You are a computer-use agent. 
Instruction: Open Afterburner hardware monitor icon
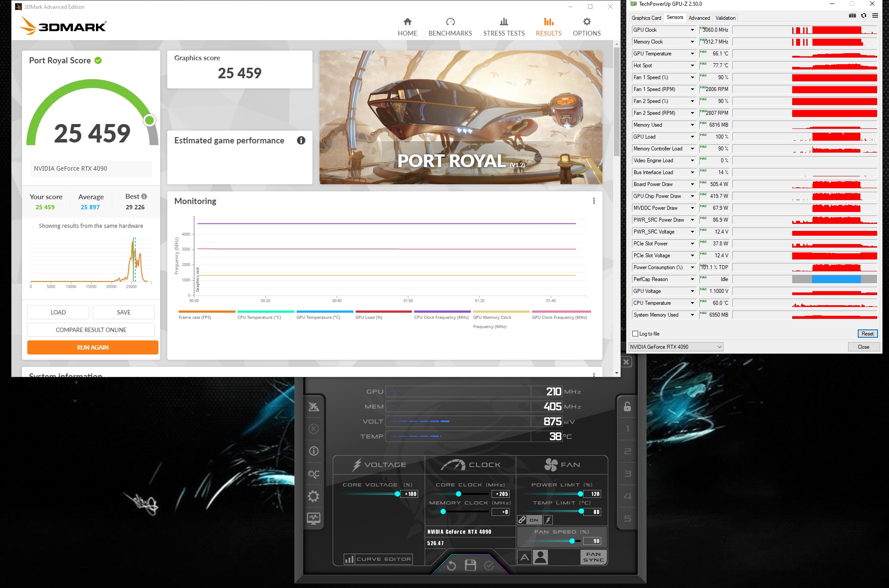(314, 519)
